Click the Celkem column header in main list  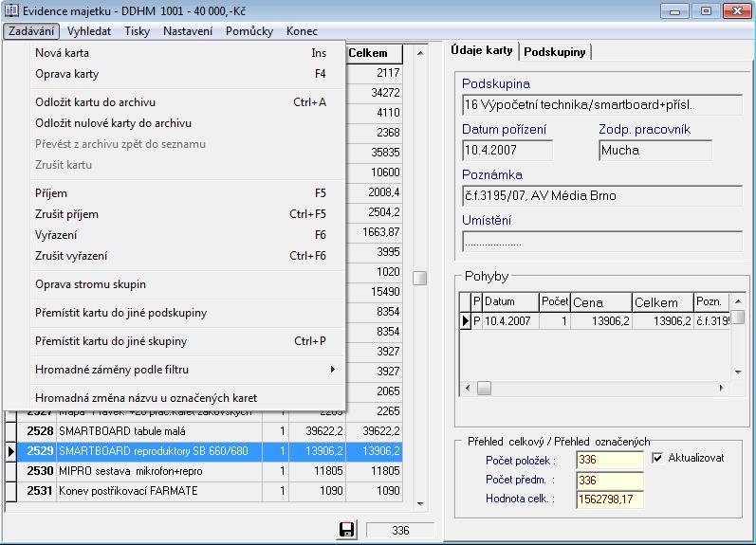point(374,53)
